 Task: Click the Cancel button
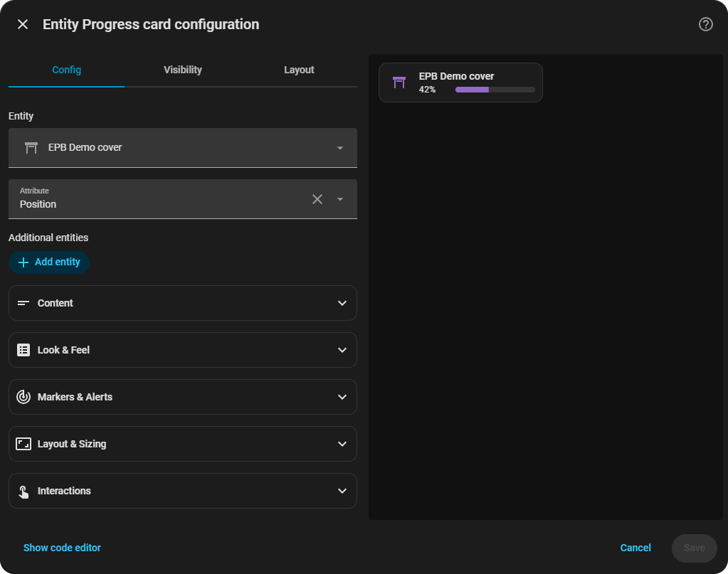(635, 548)
